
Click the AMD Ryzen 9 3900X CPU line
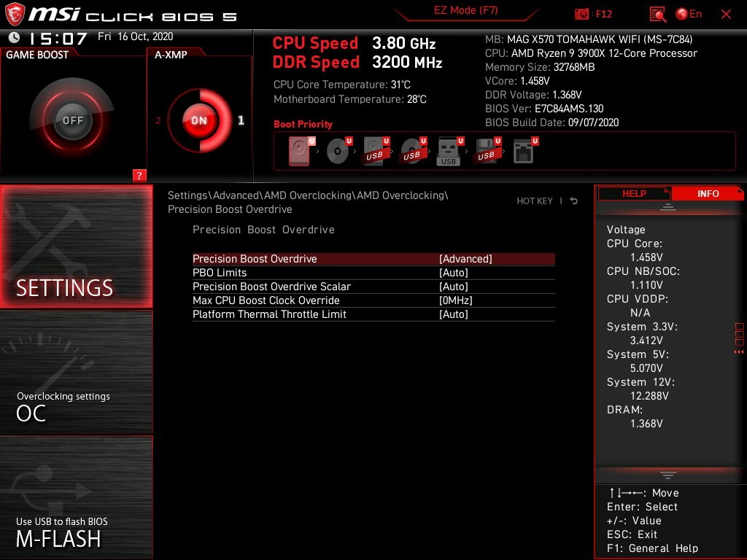click(x=591, y=53)
